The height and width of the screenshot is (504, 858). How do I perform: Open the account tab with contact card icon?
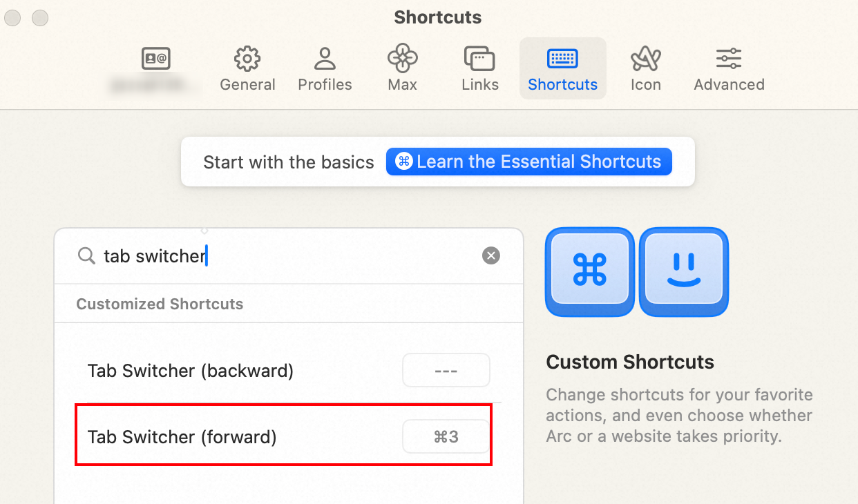coord(155,68)
